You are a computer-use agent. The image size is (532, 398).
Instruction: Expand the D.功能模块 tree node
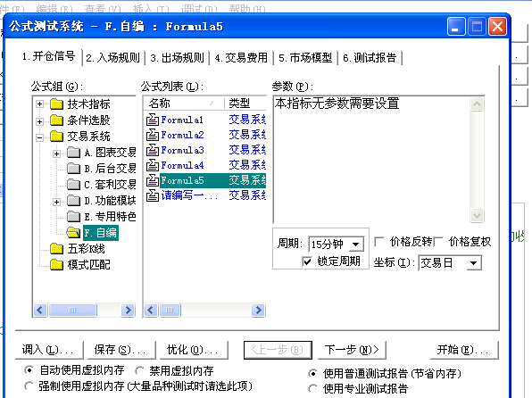click(56, 202)
